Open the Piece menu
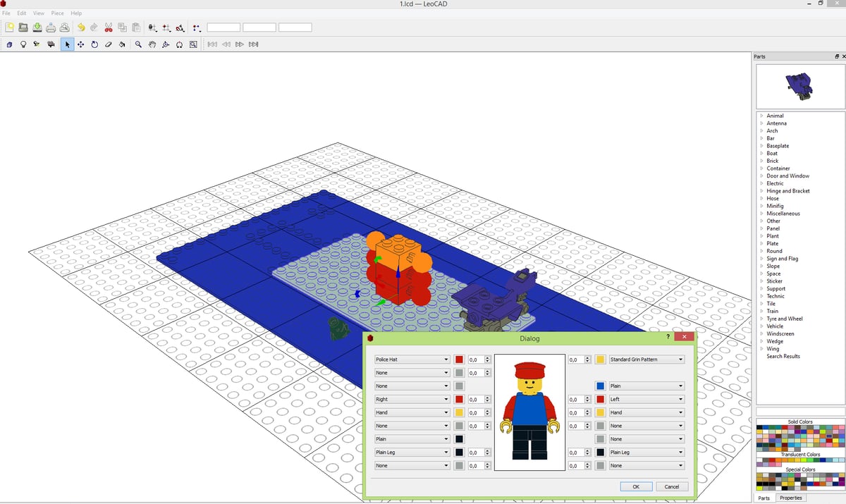 click(57, 13)
